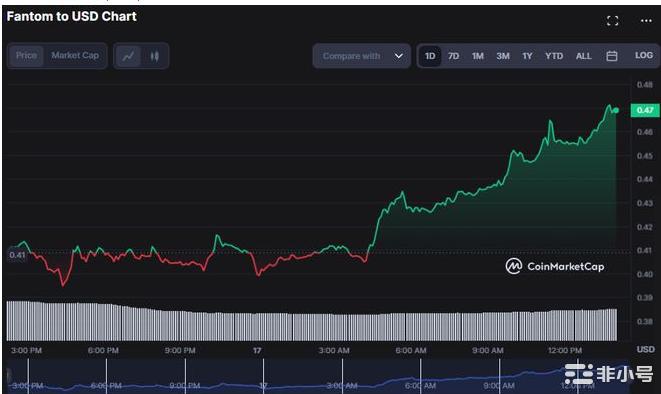The height and width of the screenshot is (394, 661).
Task: Click the green 0.47 current price label
Action: pos(645,110)
